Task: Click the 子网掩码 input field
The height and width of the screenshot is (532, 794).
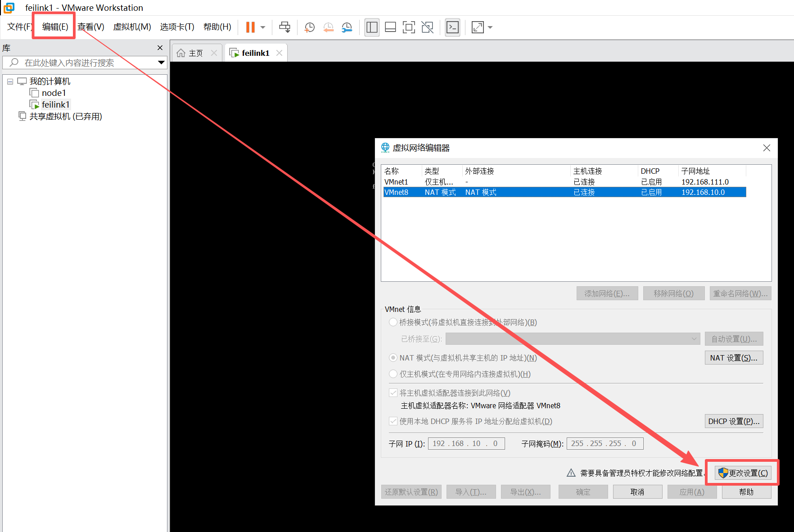Action: click(x=605, y=443)
